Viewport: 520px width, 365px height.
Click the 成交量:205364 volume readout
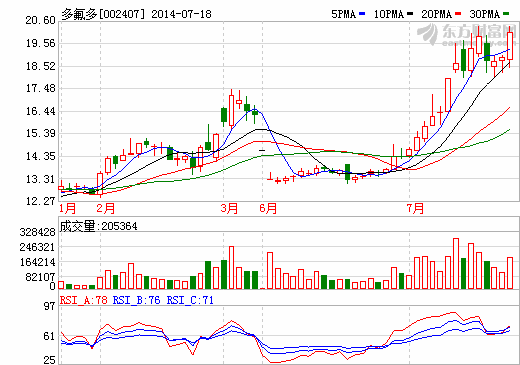click(x=98, y=226)
